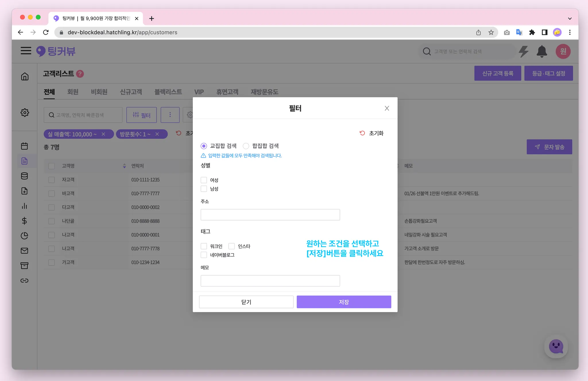The width and height of the screenshot is (588, 381).
Task: Open the mail envelope sidebar icon
Action: pyautogui.click(x=24, y=251)
